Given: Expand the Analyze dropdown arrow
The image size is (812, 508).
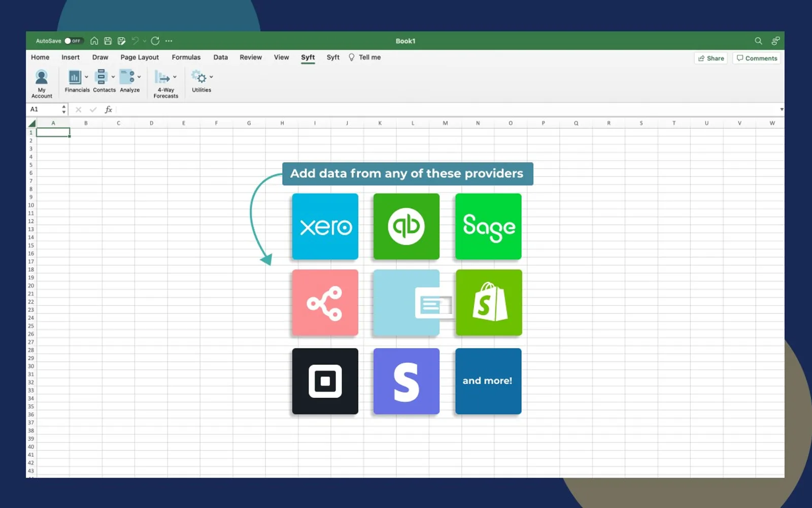Looking at the screenshot, I should click(139, 77).
